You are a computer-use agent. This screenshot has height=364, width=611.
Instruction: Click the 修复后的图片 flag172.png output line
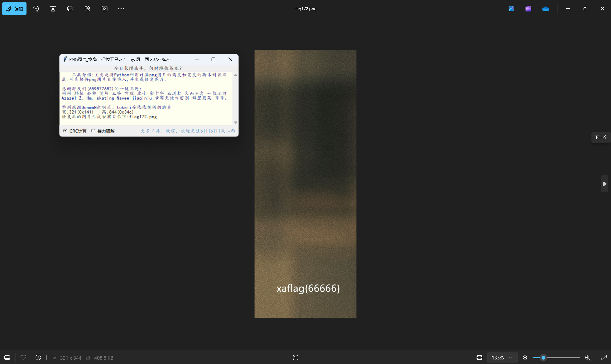[109, 117]
